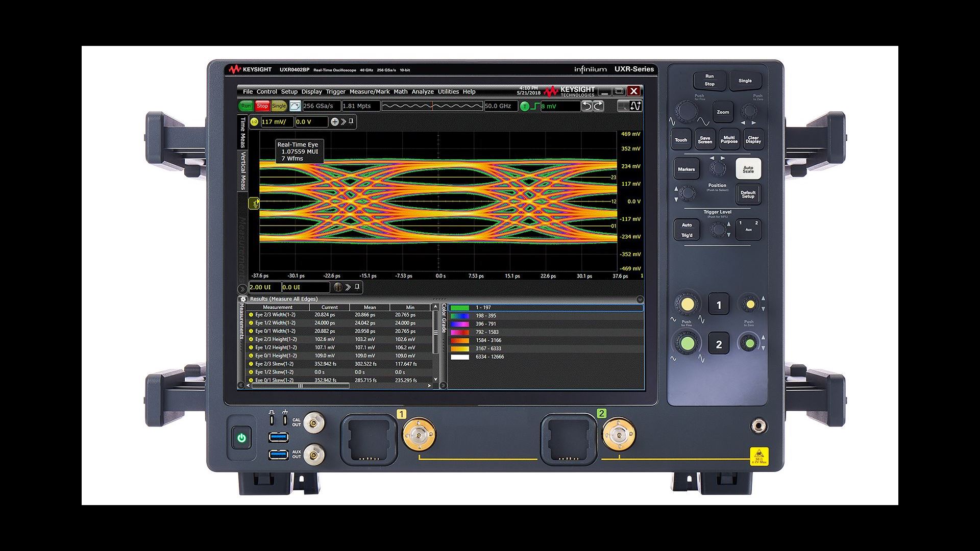Toggle the yellow channel 1-2 indicator

click(x=254, y=122)
